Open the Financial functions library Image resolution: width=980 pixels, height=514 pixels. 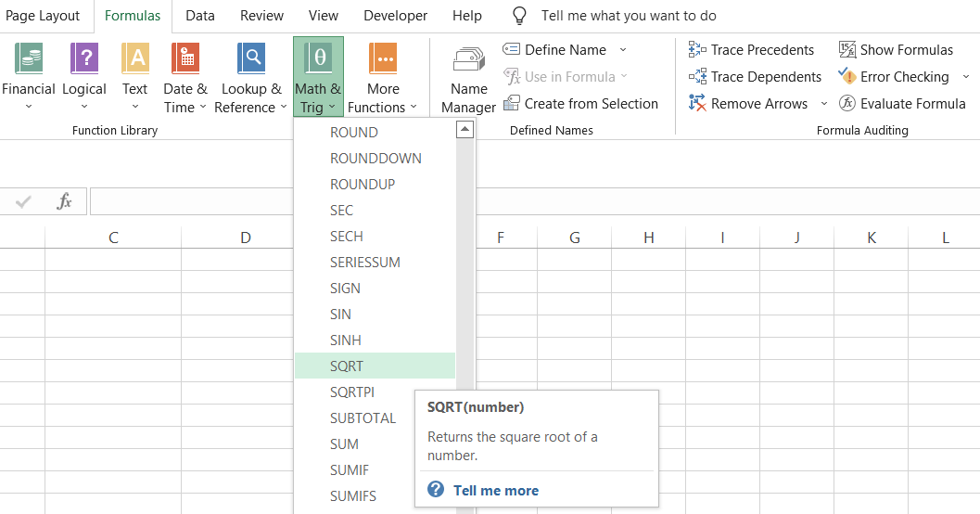28,78
